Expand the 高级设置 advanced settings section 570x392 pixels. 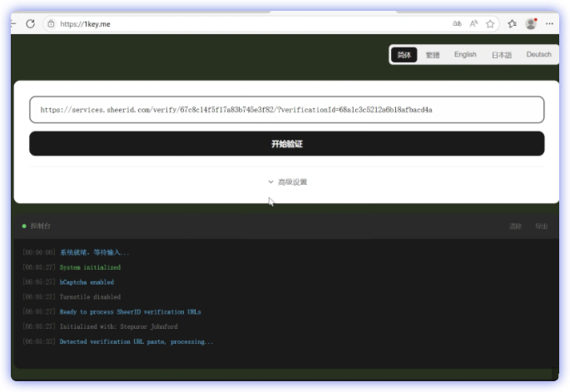[x=287, y=181]
